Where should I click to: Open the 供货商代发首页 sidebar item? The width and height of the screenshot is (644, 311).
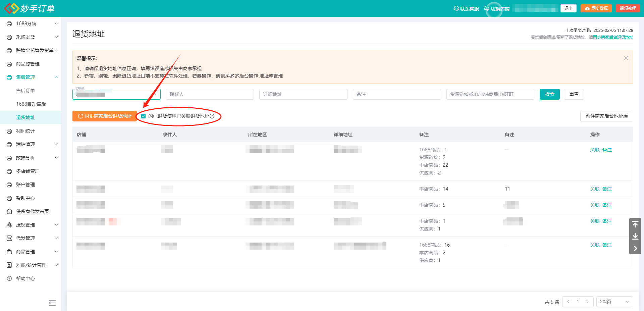click(x=33, y=211)
